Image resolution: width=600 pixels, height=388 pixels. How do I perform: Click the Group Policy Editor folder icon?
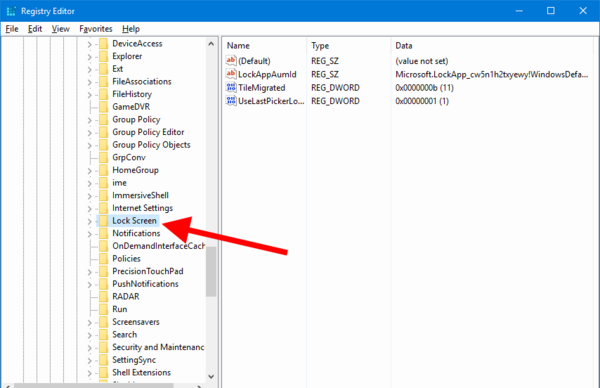103,132
